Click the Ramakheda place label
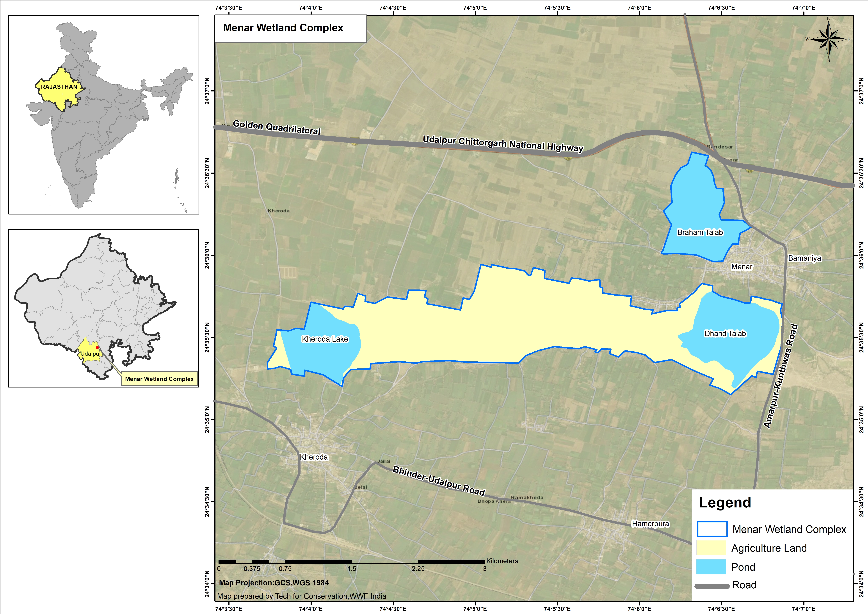 tap(527, 498)
